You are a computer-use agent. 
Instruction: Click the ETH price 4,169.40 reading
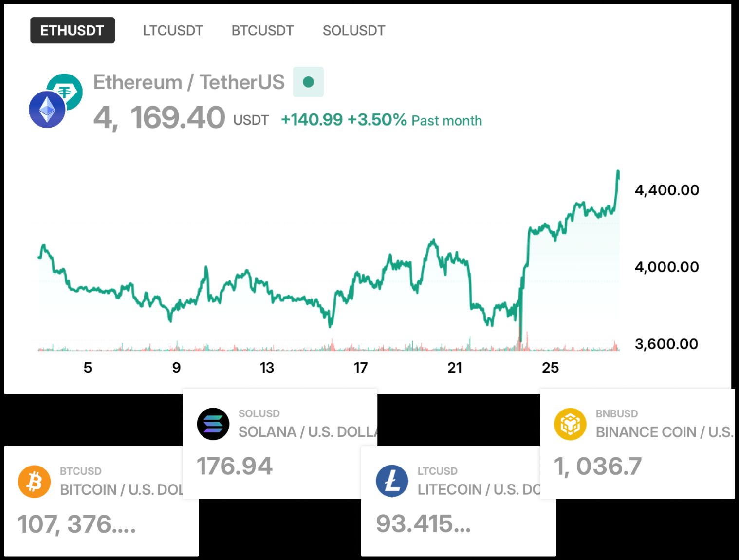click(159, 117)
